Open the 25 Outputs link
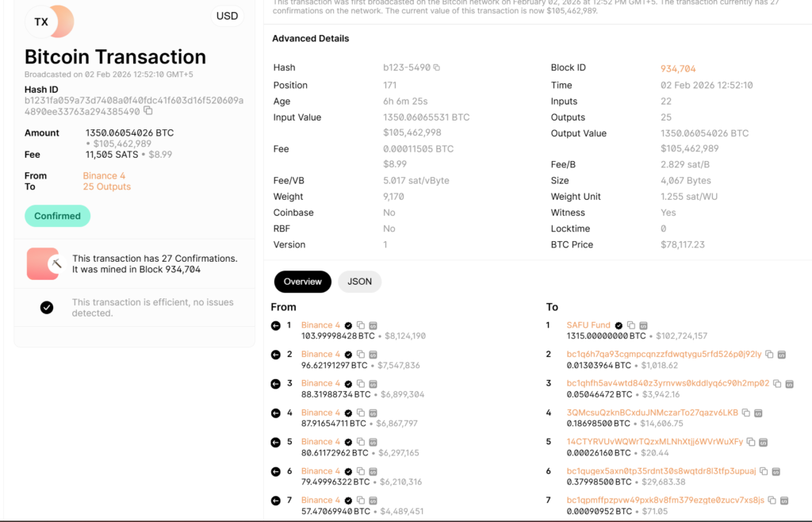This screenshot has height=522, width=812. pyautogui.click(x=107, y=187)
